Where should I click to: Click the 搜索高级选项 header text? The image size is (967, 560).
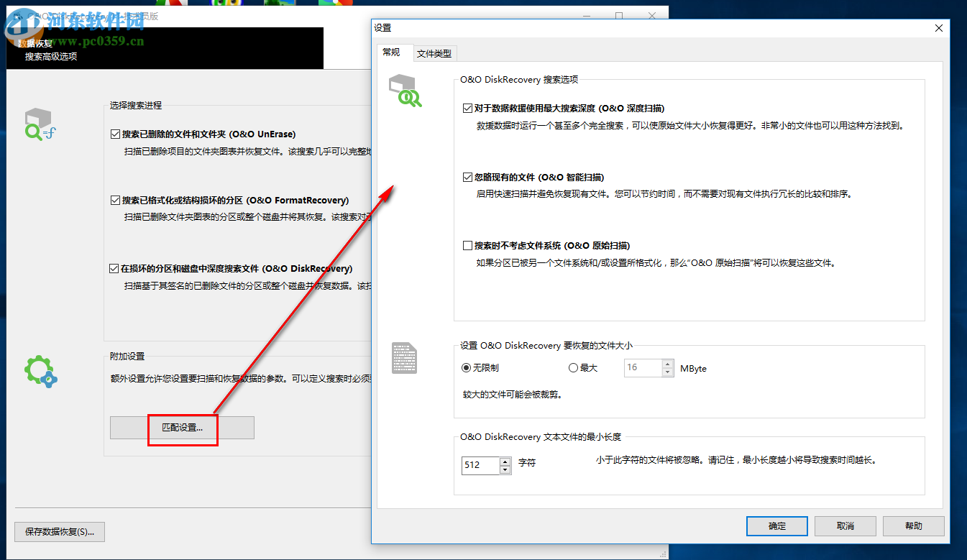[51, 56]
